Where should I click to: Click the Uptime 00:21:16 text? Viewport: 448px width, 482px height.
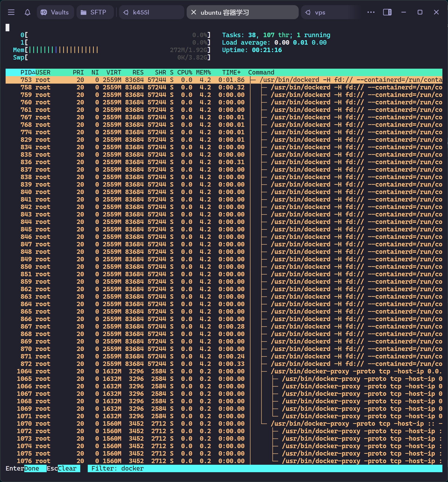pyautogui.click(x=252, y=50)
